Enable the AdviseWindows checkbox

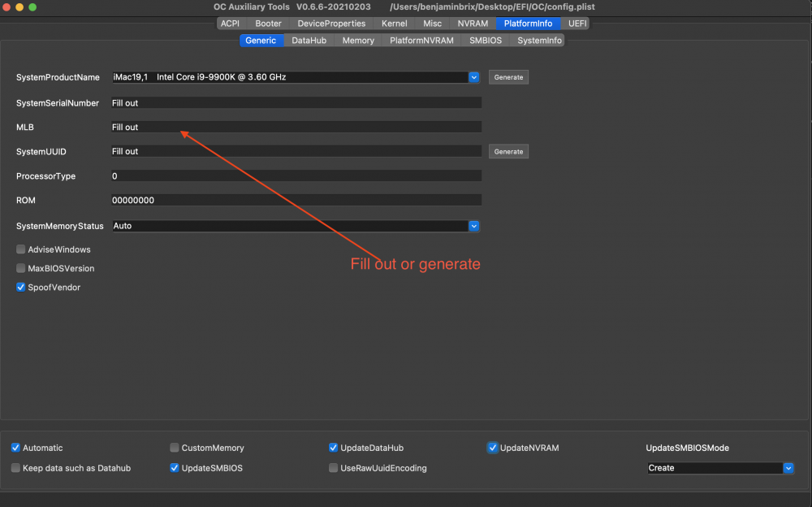tap(21, 249)
